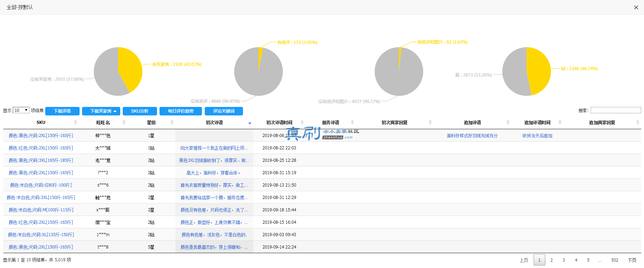Image resolution: width=644 pixels, height=268 pixels.
Task: Open the results-per-page dropdown showing 10
Action: pos(21,110)
